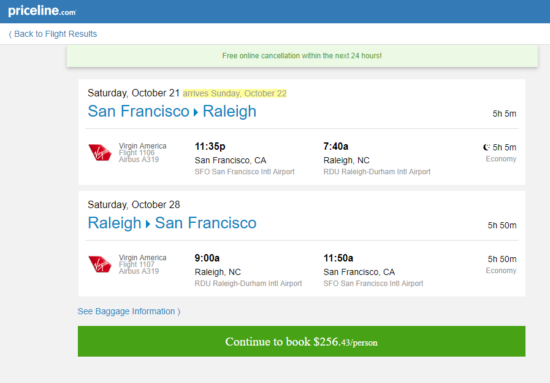Click the free online cancellation banner
This screenshot has width=550, height=383.
pos(302,56)
